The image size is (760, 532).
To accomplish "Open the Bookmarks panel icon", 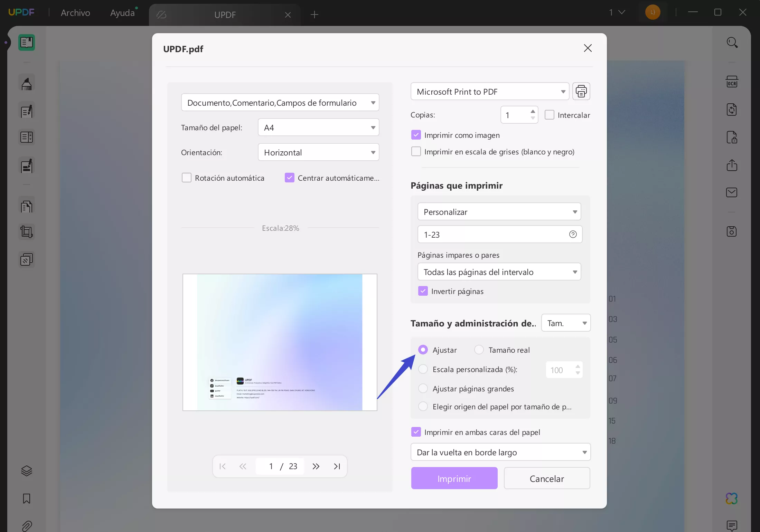I will 27,498.
